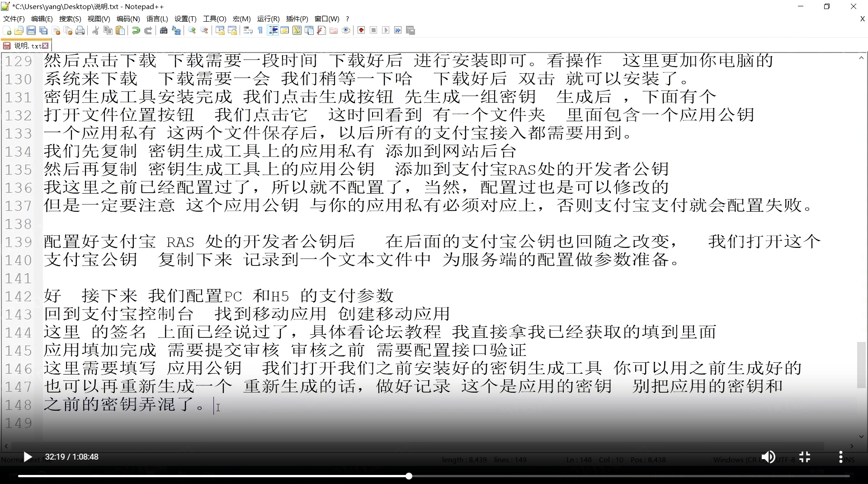Click line number 149 in the margin
868x484 pixels.
19,423
